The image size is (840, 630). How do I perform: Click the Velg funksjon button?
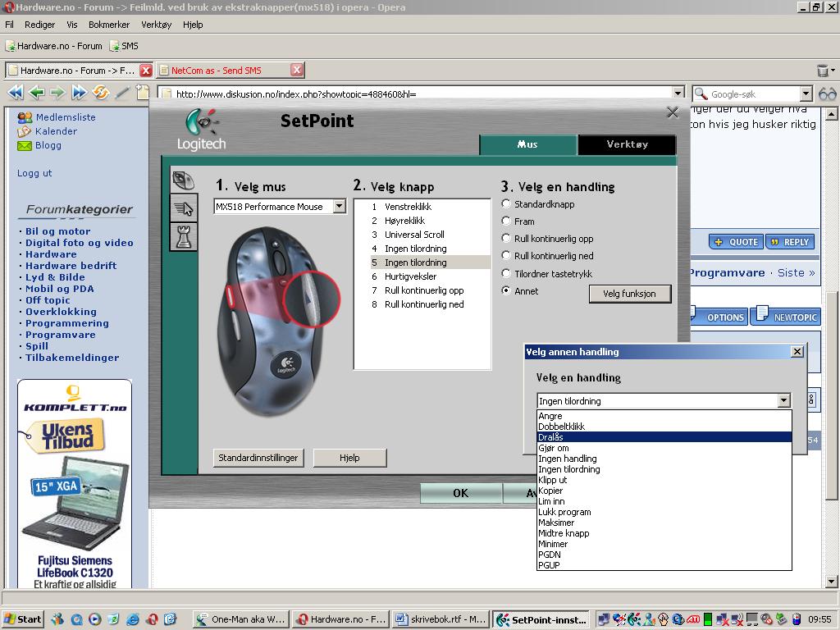click(629, 294)
